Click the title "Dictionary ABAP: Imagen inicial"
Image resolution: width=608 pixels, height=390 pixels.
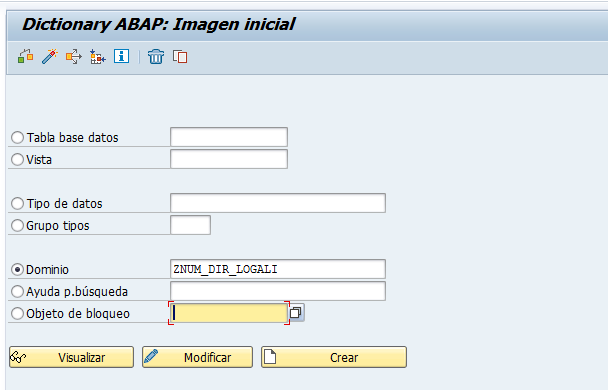point(159,24)
